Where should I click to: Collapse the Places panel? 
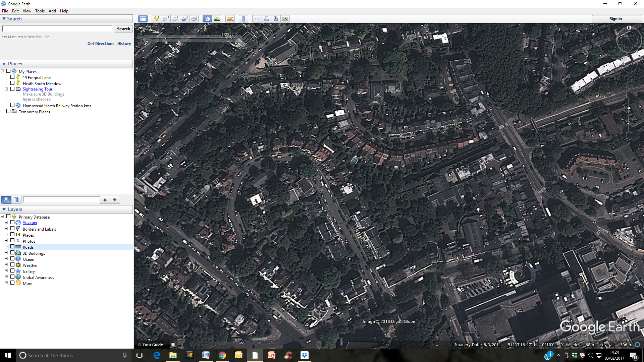point(4,64)
